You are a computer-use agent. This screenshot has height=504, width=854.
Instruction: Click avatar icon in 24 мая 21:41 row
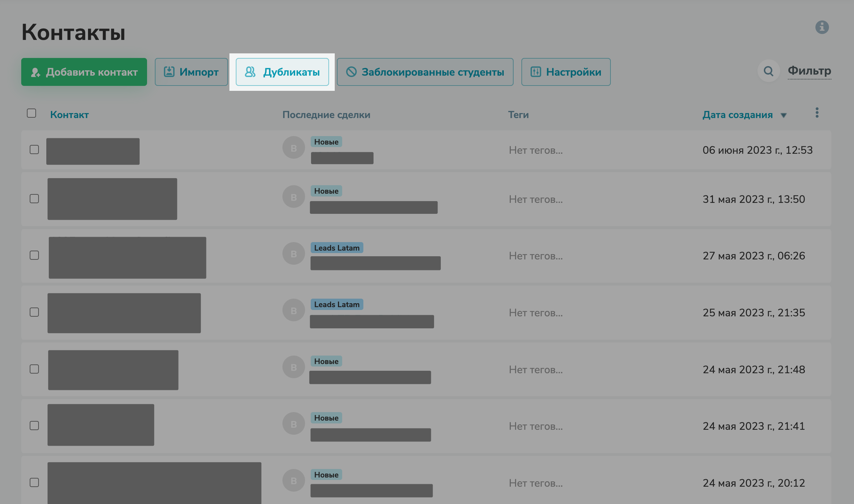click(293, 424)
